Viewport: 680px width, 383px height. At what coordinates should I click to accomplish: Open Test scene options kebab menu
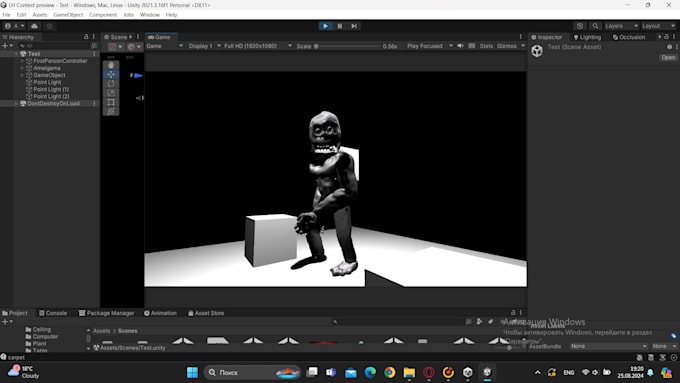(94, 54)
